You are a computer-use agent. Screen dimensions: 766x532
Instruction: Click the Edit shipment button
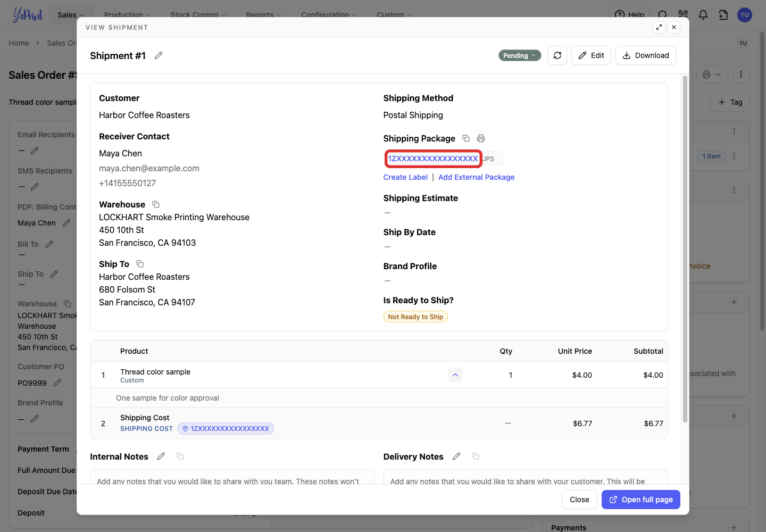591,55
